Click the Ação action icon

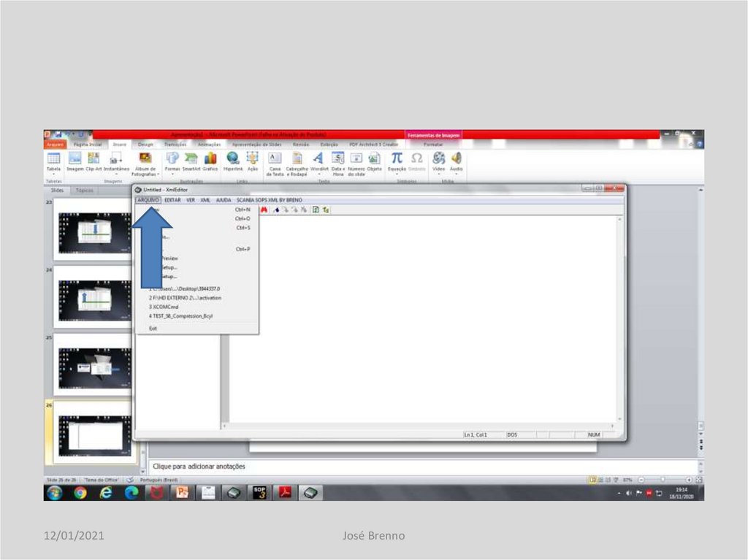pyautogui.click(x=252, y=161)
